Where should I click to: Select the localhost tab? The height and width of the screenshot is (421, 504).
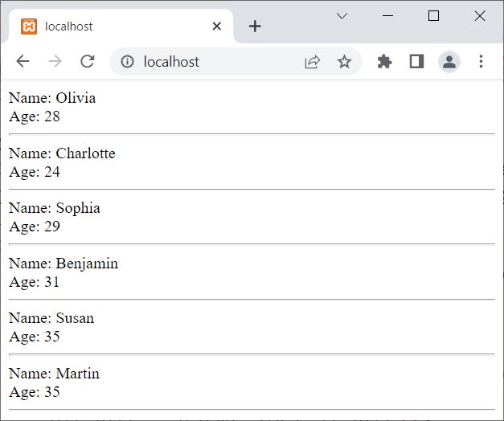pyautogui.click(x=121, y=27)
